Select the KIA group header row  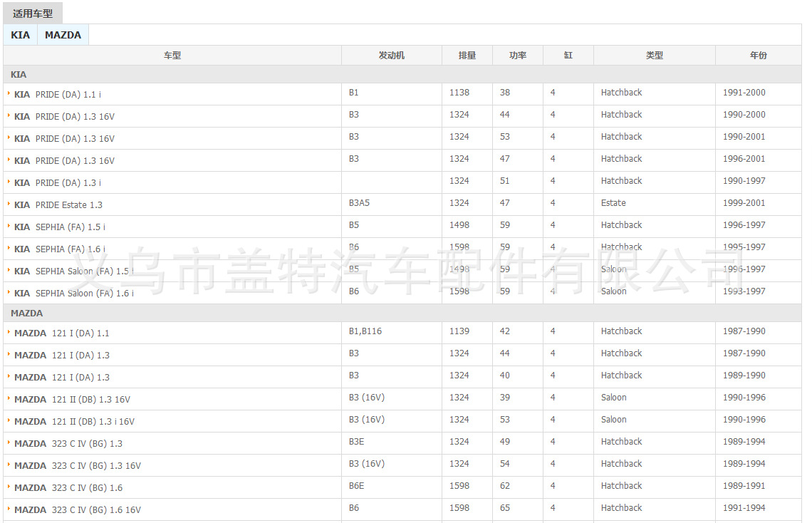pyautogui.click(x=402, y=75)
